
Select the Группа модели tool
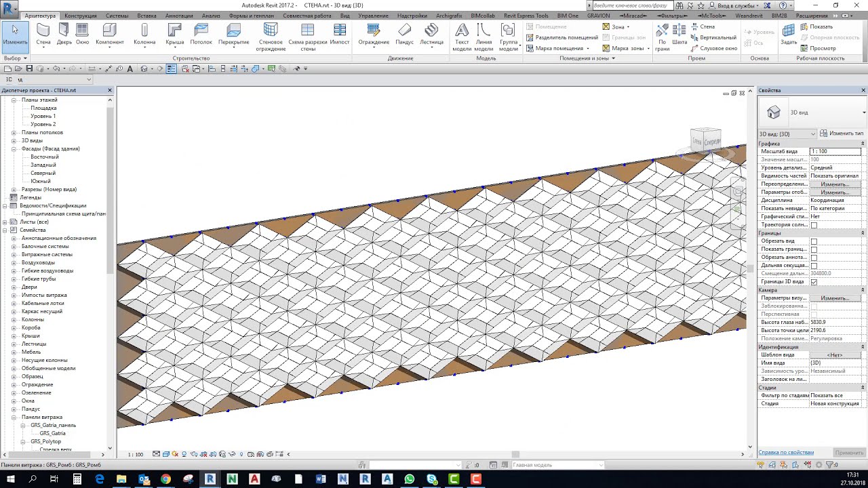[509, 37]
